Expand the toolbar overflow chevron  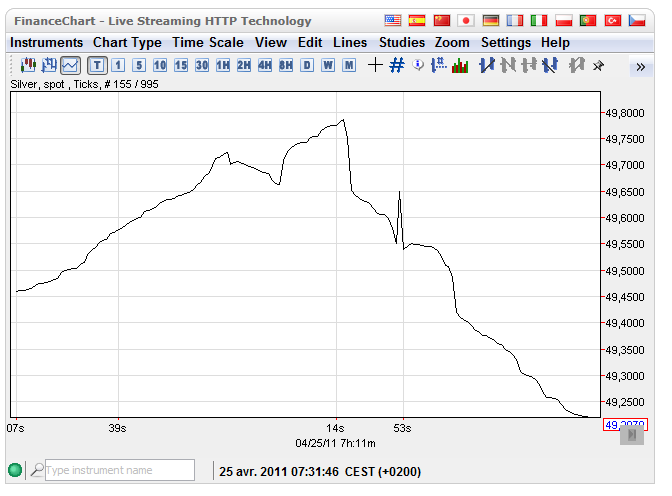click(x=640, y=67)
